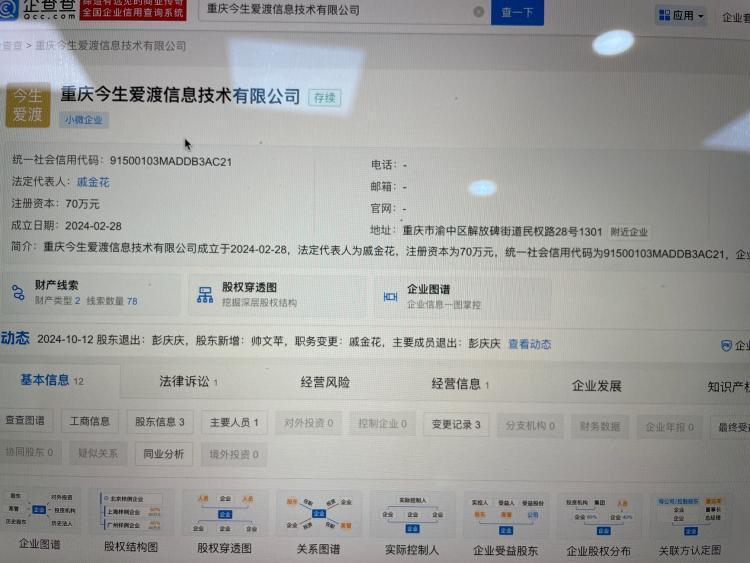
Task: Click the 主要人员 1 sub-tab
Action: 234,423
